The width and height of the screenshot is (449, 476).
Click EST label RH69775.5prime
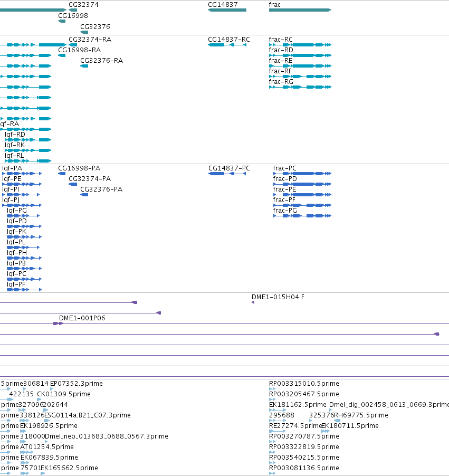[361, 415]
